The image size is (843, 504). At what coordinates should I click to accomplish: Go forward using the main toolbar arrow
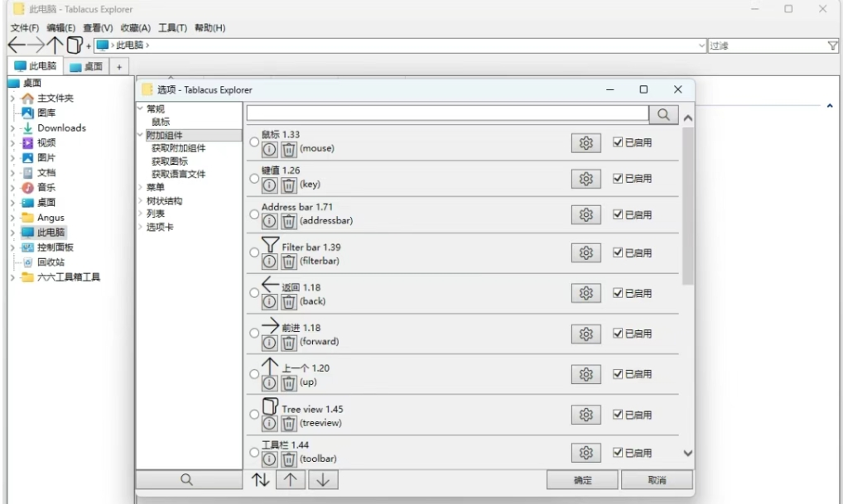(x=36, y=46)
